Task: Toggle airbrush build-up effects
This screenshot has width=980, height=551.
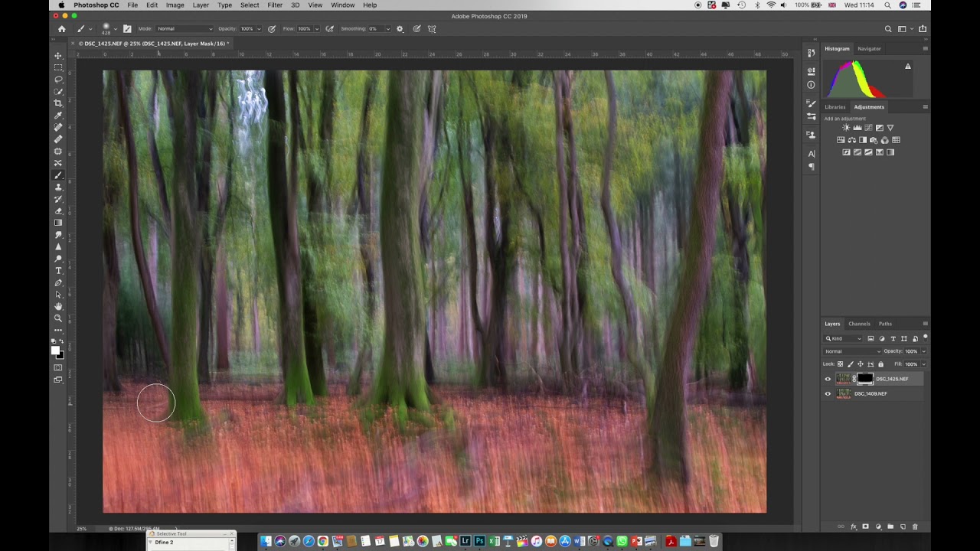Action: (x=330, y=29)
